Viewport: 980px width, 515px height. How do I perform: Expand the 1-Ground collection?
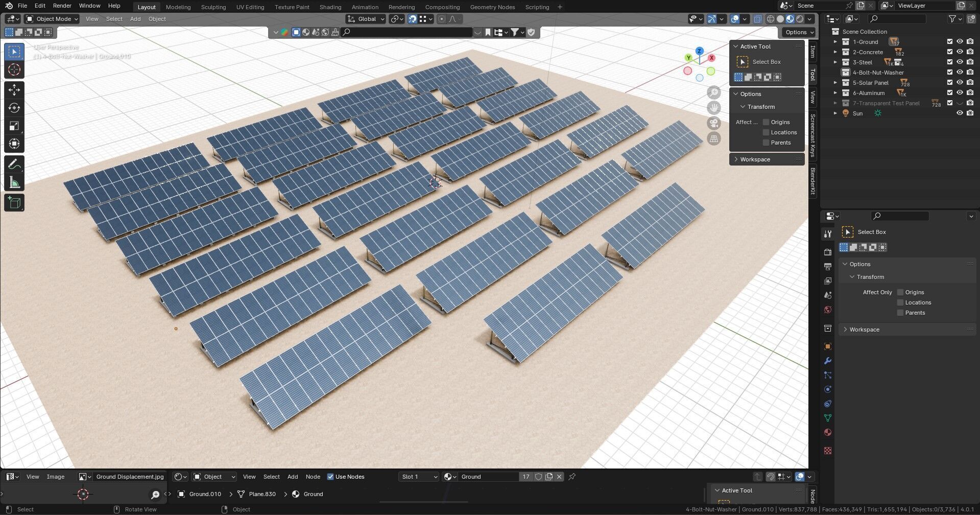click(x=835, y=42)
